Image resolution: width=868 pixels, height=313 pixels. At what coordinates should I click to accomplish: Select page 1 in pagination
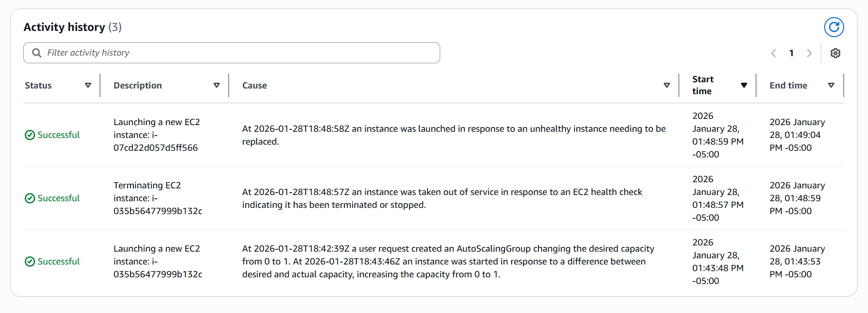791,53
